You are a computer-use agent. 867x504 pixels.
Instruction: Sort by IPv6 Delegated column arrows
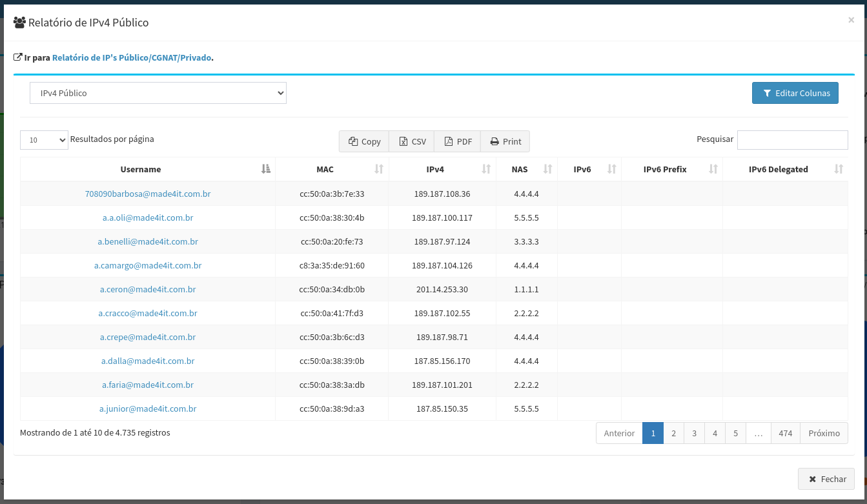839,169
